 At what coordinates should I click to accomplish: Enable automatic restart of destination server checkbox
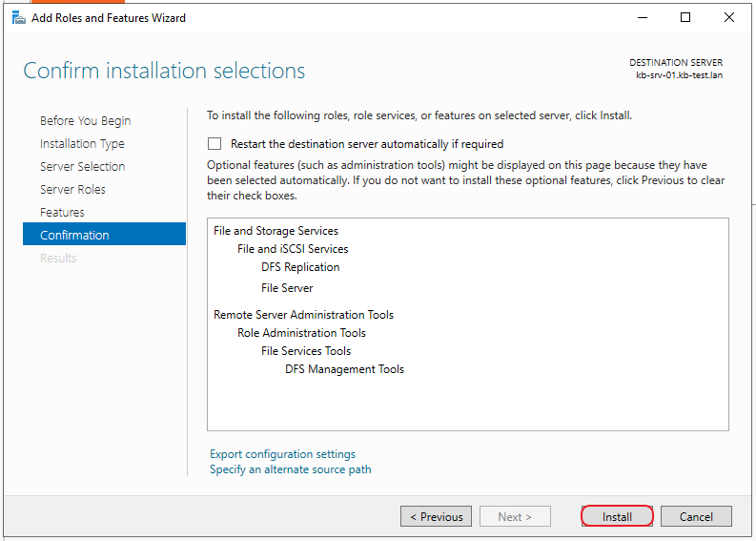tap(215, 144)
